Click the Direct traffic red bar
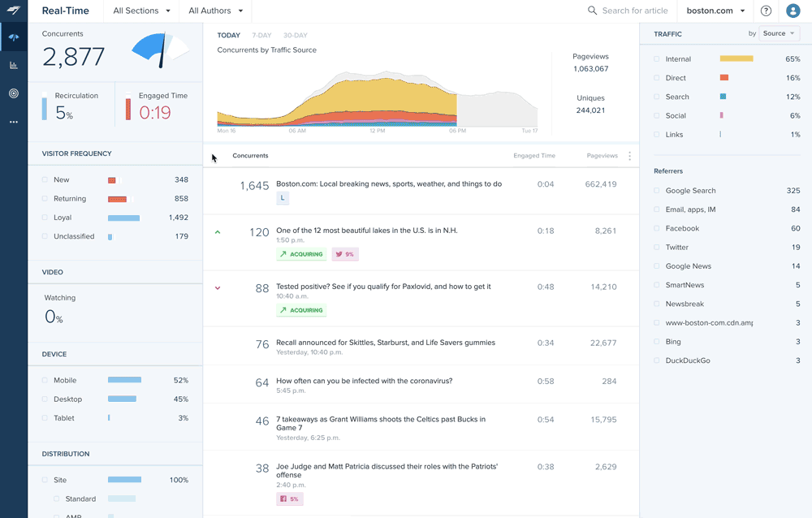 tap(724, 78)
